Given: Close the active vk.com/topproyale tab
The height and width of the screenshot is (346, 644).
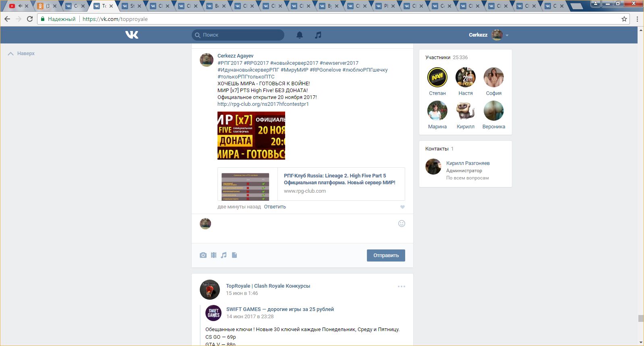Looking at the screenshot, I should coord(111,6).
